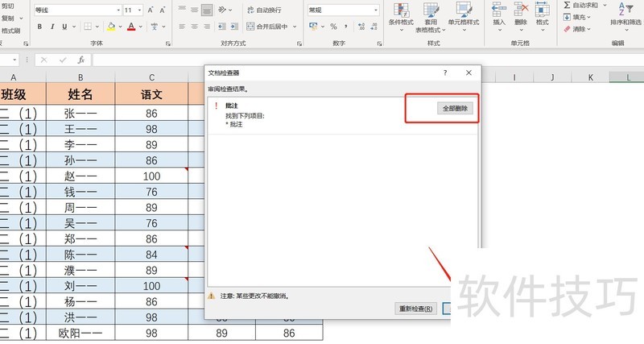Align text right

tap(207, 27)
